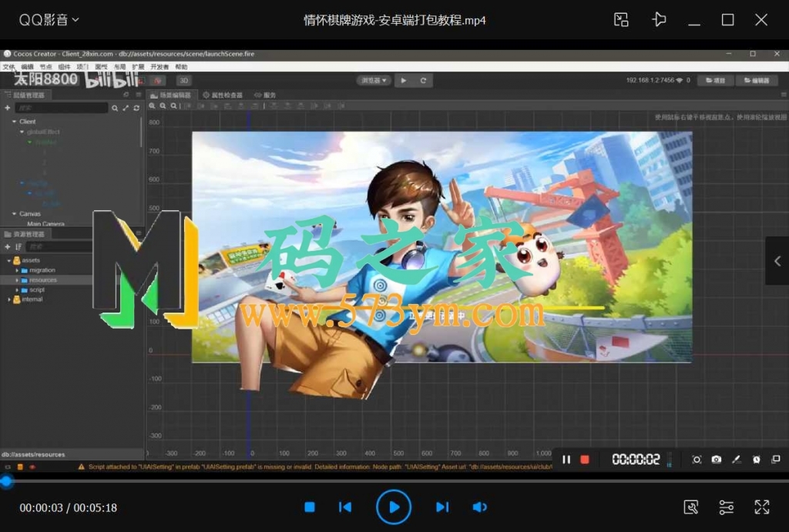Click the recorder window-restore icon

click(x=776, y=459)
